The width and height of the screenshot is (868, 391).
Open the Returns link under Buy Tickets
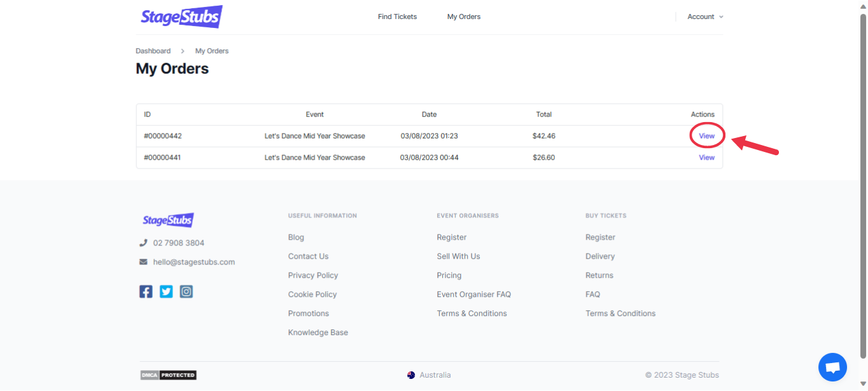click(x=599, y=275)
